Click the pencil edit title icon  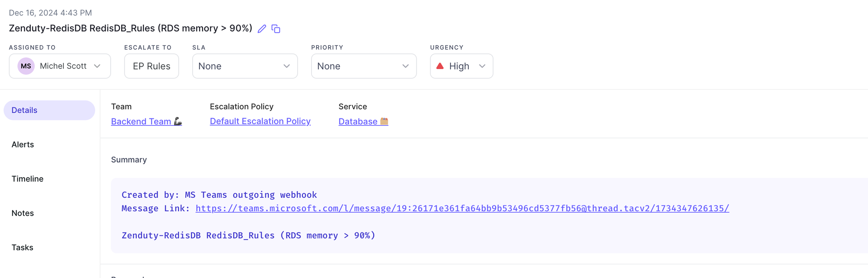tap(262, 29)
